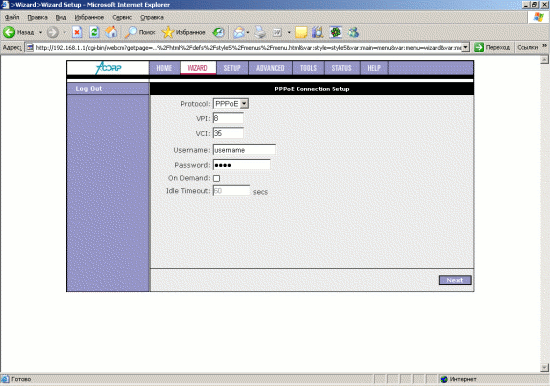Expand the Protocol PPPoE dropdown
This screenshot has height=386, width=550.
point(244,104)
